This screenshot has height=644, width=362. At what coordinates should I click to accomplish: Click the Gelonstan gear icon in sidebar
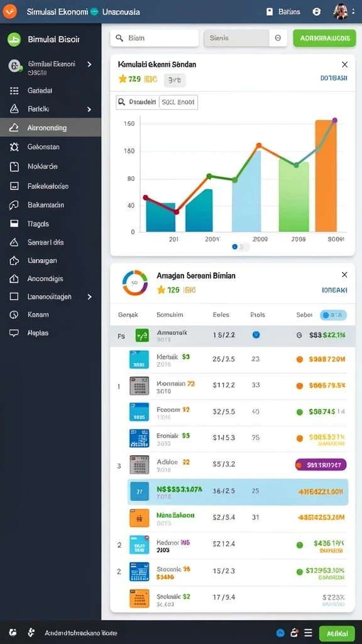tap(14, 147)
